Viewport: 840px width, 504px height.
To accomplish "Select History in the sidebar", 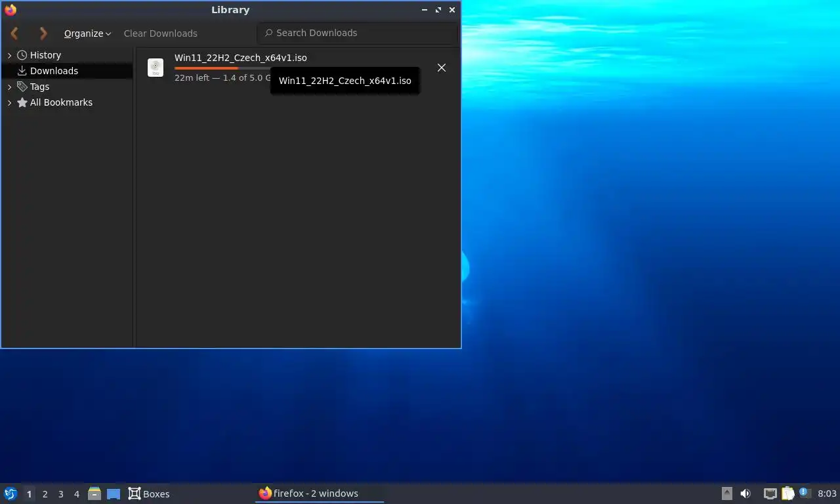I will point(45,55).
